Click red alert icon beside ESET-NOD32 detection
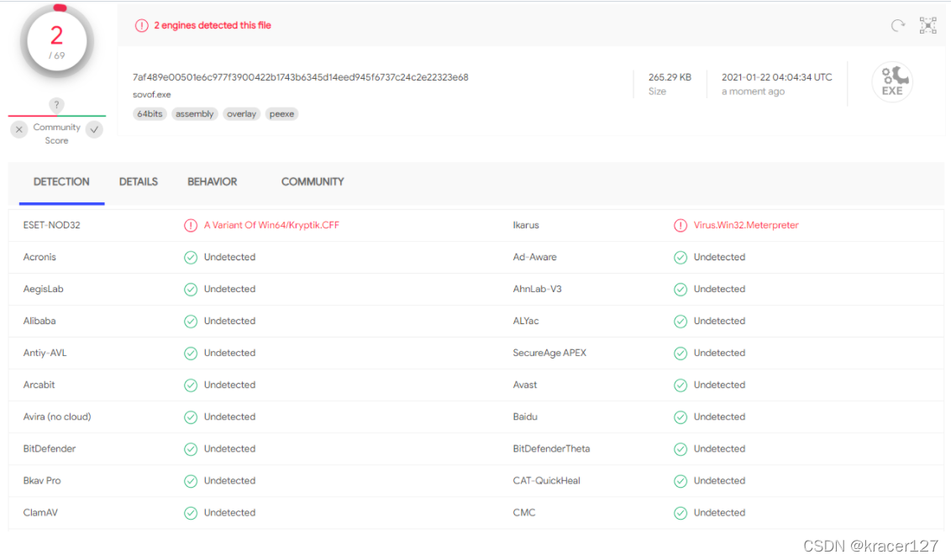 click(191, 224)
